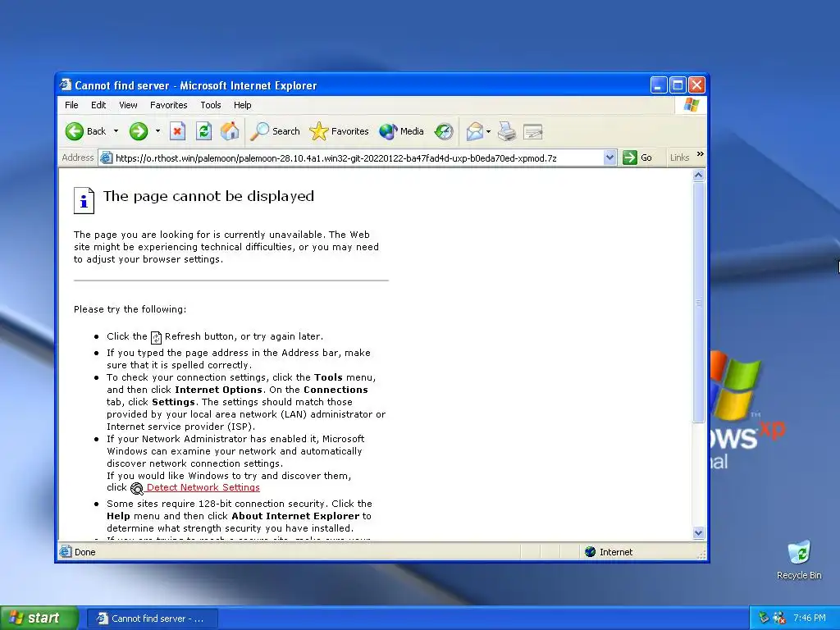Click the Done status bar text
The width and height of the screenshot is (840, 630).
tap(84, 552)
